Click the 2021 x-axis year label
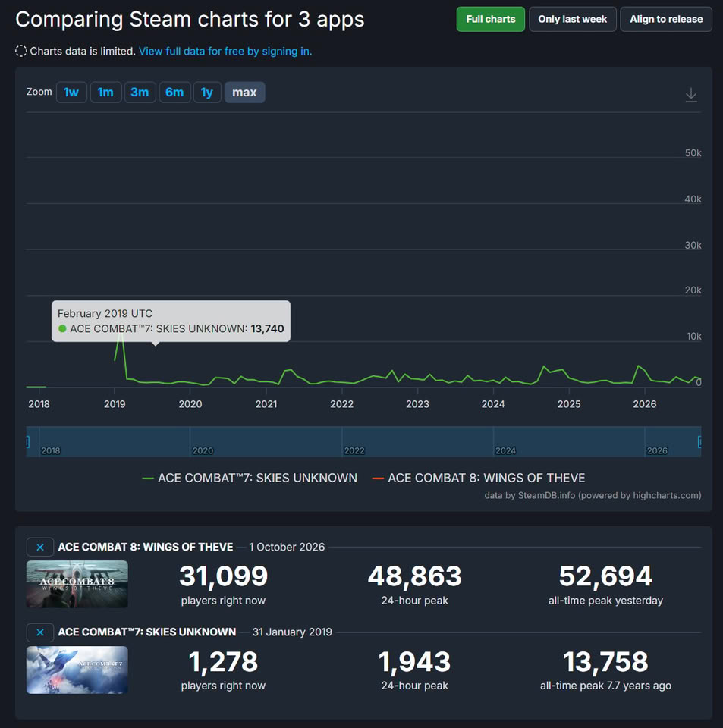The width and height of the screenshot is (723, 728). click(266, 404)
